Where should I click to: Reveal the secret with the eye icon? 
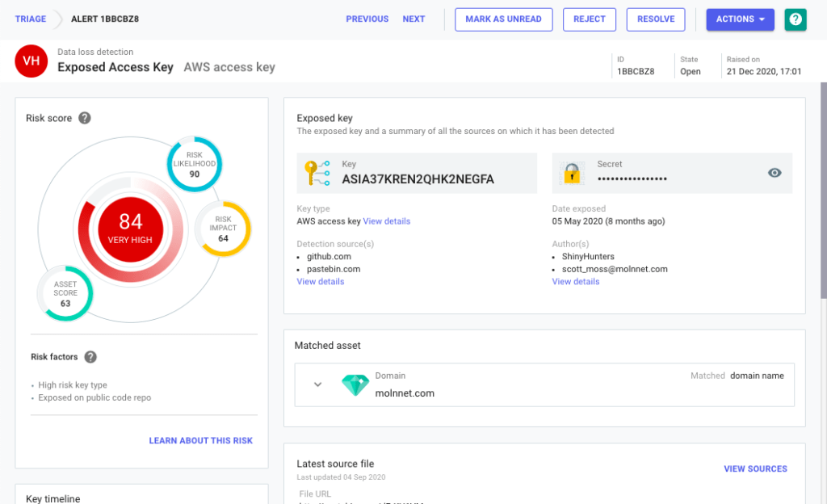[x=775, y=173]
